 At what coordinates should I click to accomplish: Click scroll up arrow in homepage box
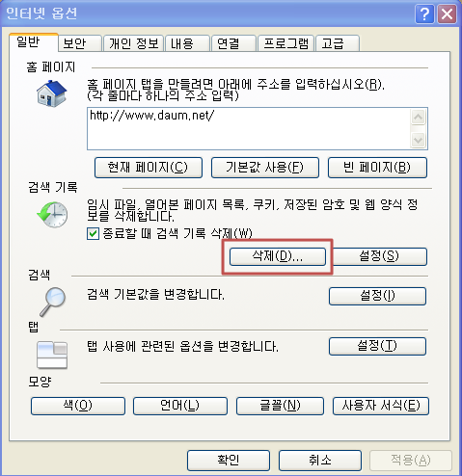418,117
